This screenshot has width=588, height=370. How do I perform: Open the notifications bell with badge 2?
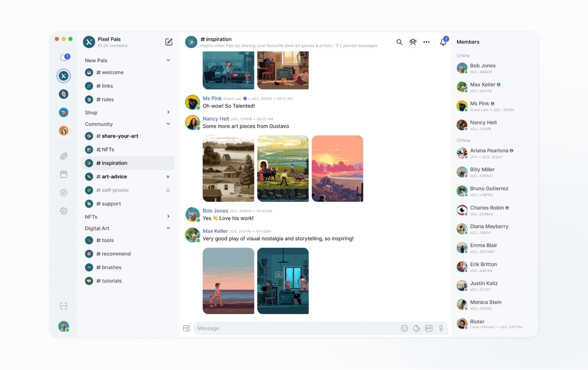[443, 42]
